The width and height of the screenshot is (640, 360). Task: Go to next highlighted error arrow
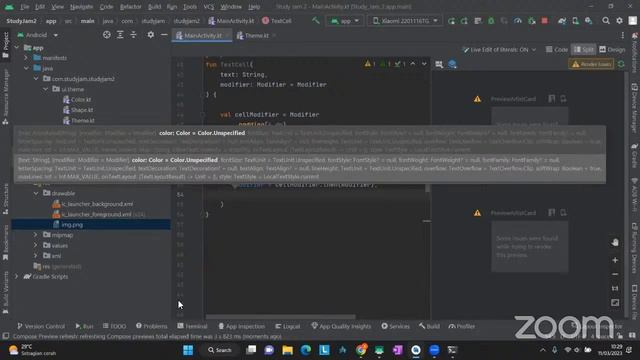424,64
